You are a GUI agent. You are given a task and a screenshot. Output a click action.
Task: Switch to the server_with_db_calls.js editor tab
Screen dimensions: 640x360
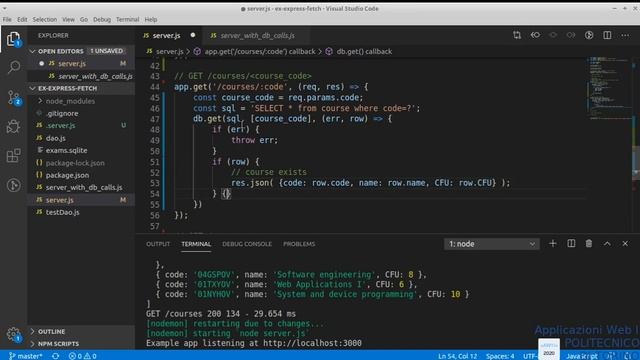click(x=257, y=36)
